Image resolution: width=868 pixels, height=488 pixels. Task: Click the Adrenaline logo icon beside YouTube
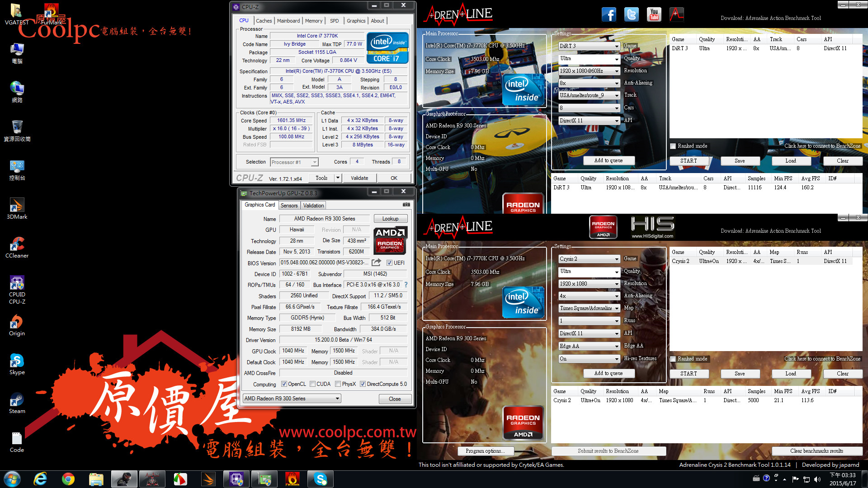point(677,14)
